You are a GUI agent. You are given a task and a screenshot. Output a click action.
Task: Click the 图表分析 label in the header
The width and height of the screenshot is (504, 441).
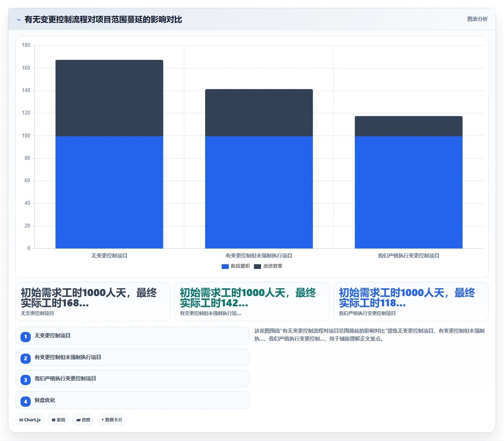[x=477, y=19]
